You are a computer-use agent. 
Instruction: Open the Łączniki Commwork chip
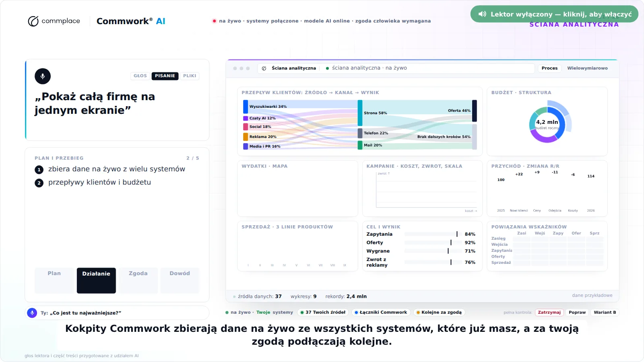click(x=381, y=313)
